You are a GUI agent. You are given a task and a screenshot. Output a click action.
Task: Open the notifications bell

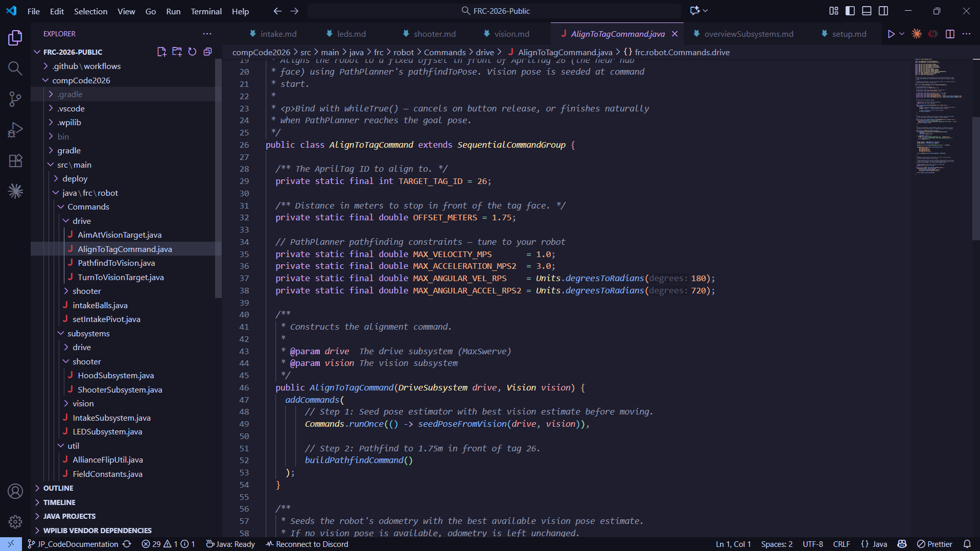(967, 544)
